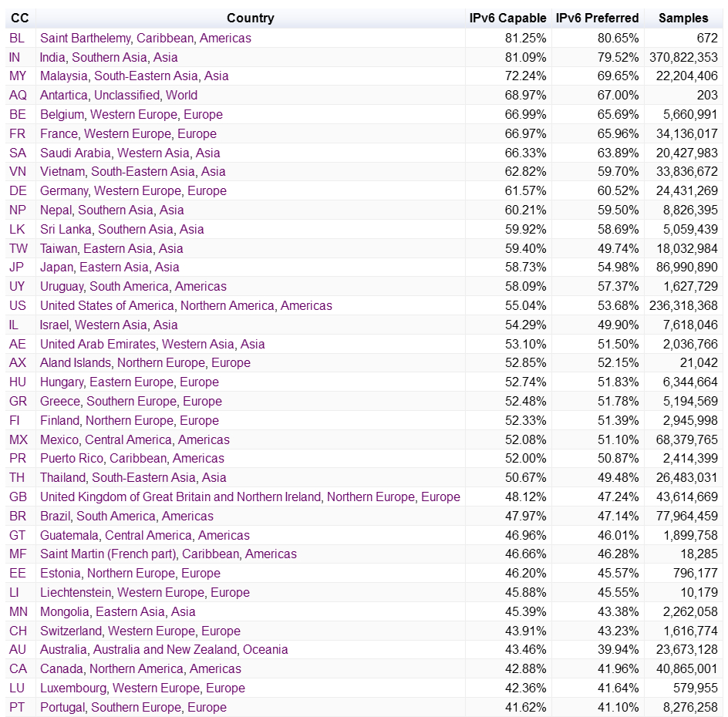Open the India, Southern Asia link
Image resolution: width=728 pixels, height=717 pixels.
click(x=109, y=57)
